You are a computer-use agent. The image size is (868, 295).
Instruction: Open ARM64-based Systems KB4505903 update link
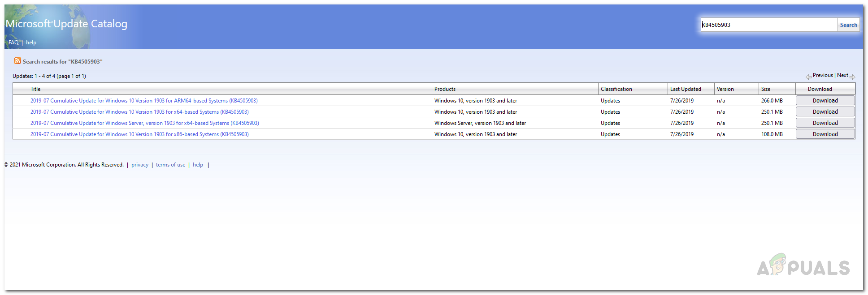tap(144, 101)
